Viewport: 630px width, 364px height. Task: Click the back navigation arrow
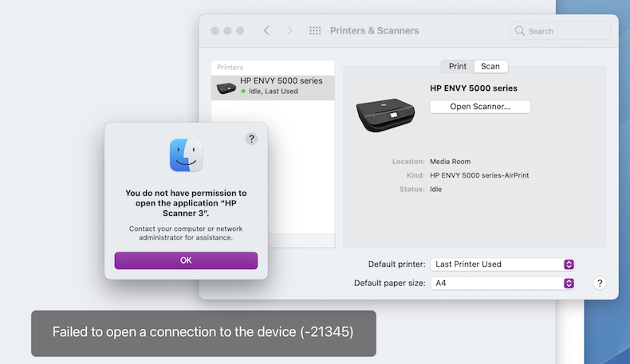pyautogui.click(x=266, y=30)
